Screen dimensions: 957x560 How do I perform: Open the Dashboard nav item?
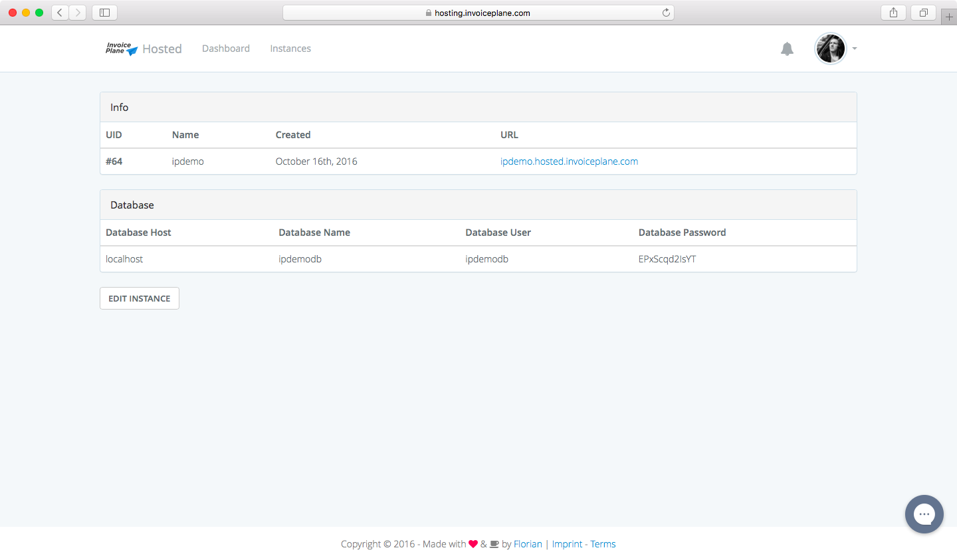(226, 48)
